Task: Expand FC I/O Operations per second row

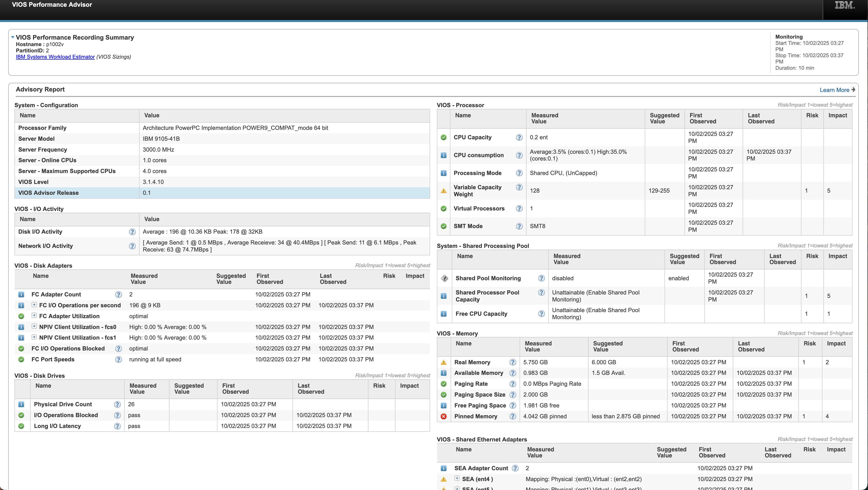Action: pos(34,305)
